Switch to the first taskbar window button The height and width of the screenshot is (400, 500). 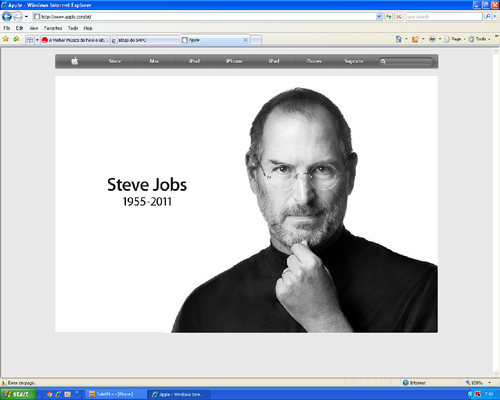(x=115, y=394)
